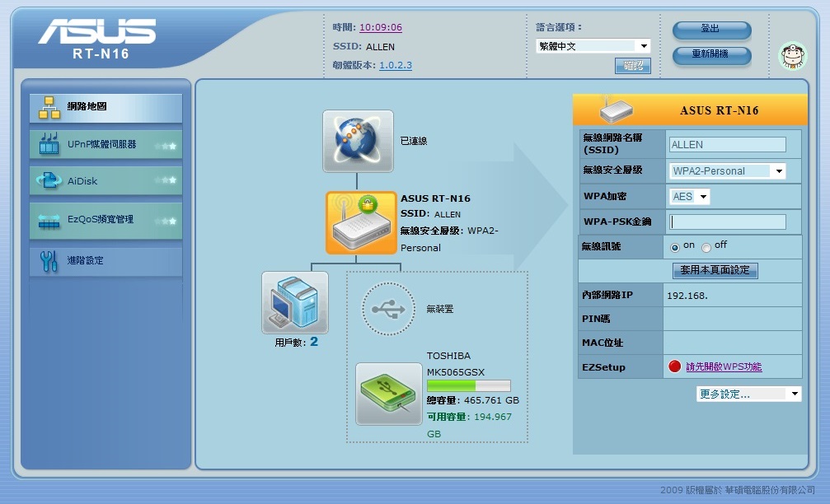Click the EzQoS bandwidth management icon
Image resolution: width=830 pixels, height=504 pixels.
[49, 221]
